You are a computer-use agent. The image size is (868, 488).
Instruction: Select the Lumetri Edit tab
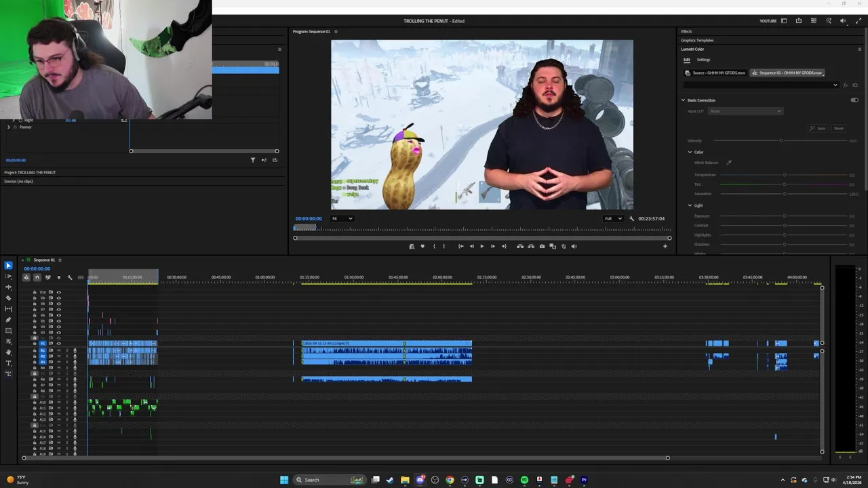(686, 60)
